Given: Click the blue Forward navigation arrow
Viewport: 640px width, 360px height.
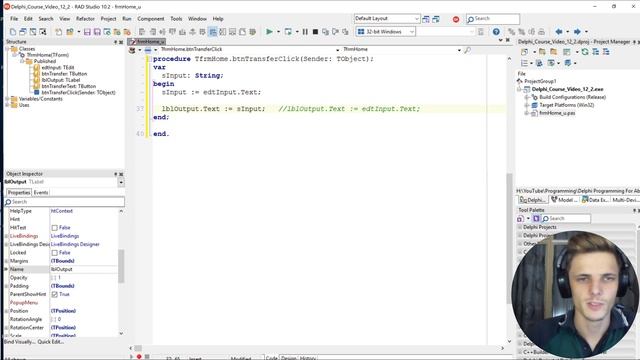Looking at the screenshot, I should (x=577, y=31).
